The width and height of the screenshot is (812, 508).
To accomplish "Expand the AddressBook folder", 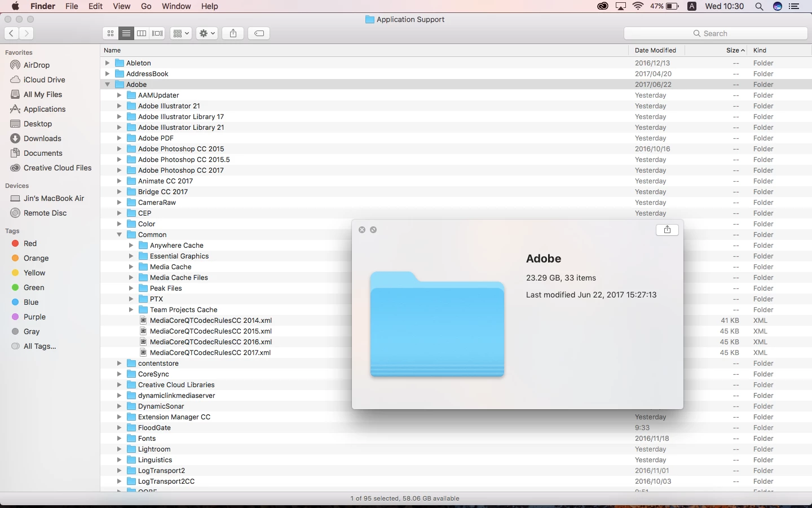I will point(107,74).
